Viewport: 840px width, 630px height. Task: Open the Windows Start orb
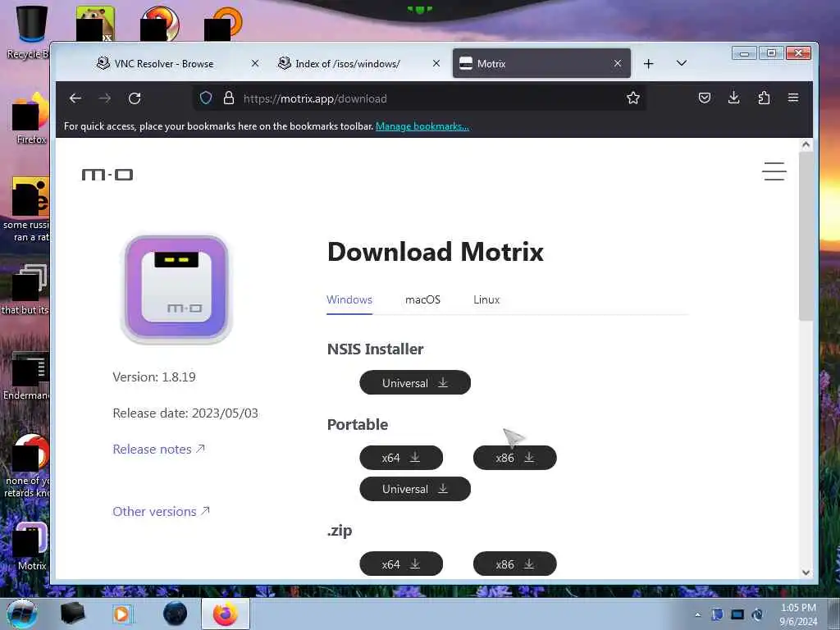[22, 614]
